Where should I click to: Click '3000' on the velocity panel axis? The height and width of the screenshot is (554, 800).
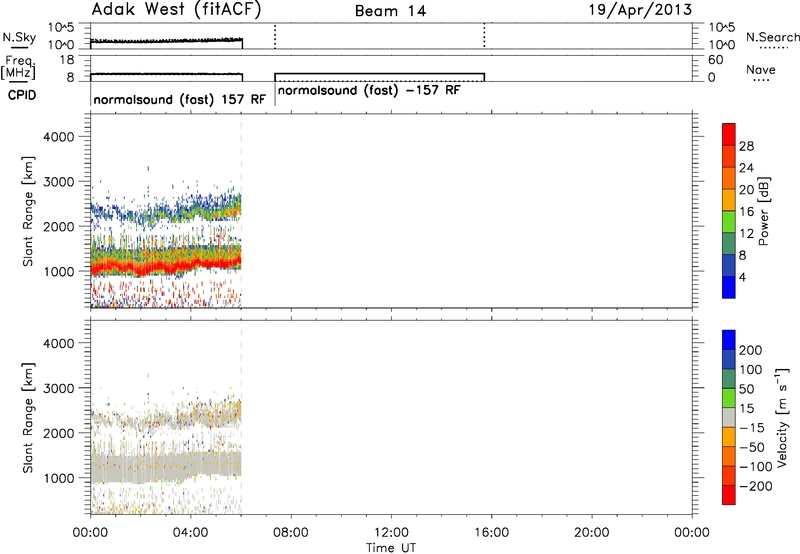click(x=59, y=388)
